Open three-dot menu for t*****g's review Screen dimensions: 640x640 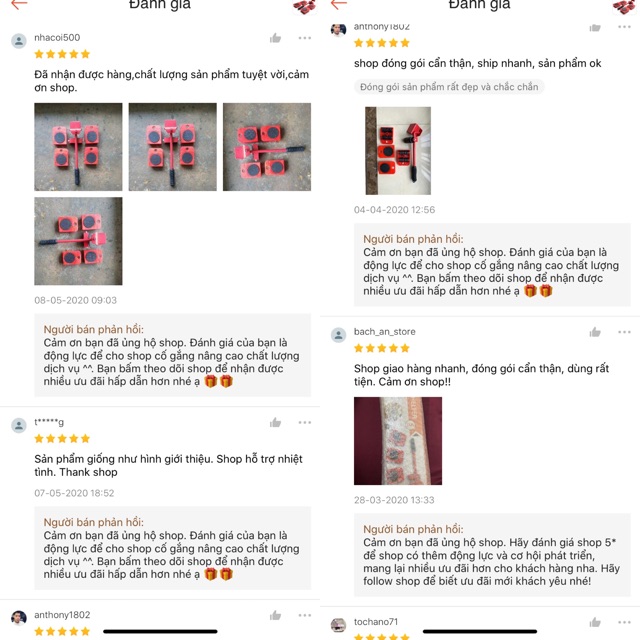tap(304, 422)
